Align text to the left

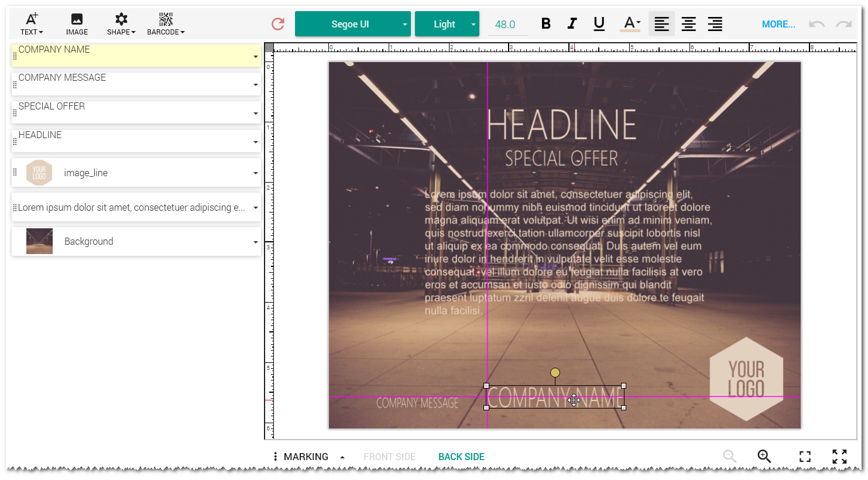point(661,24)
